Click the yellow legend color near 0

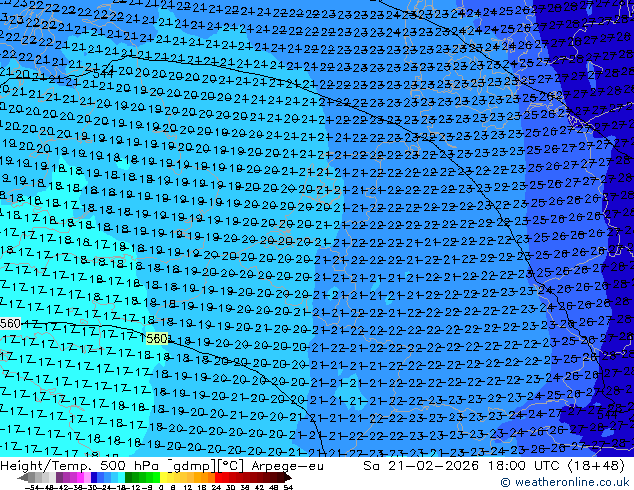click(163, 477)
